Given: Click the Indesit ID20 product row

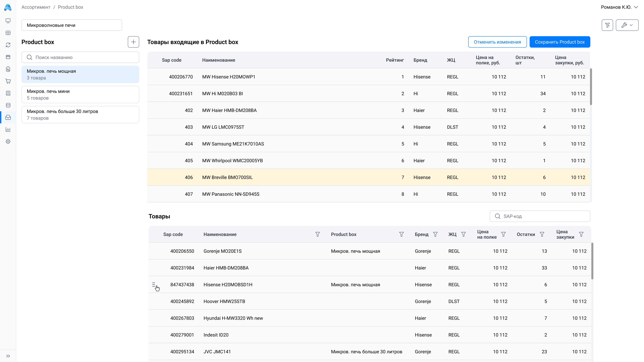Looking at the screenshot, I should click(x=370, y=335).
